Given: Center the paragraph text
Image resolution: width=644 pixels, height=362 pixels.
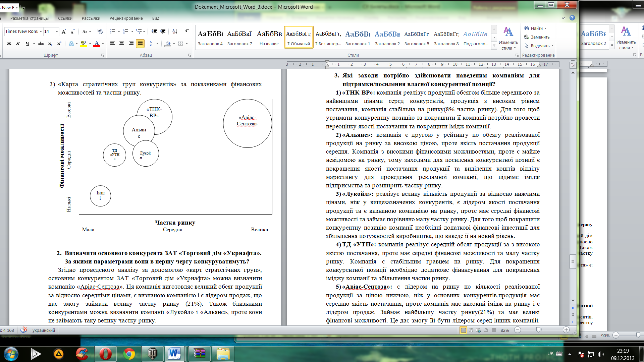Looking at the screenshot, I should click(x=122, y=44).
